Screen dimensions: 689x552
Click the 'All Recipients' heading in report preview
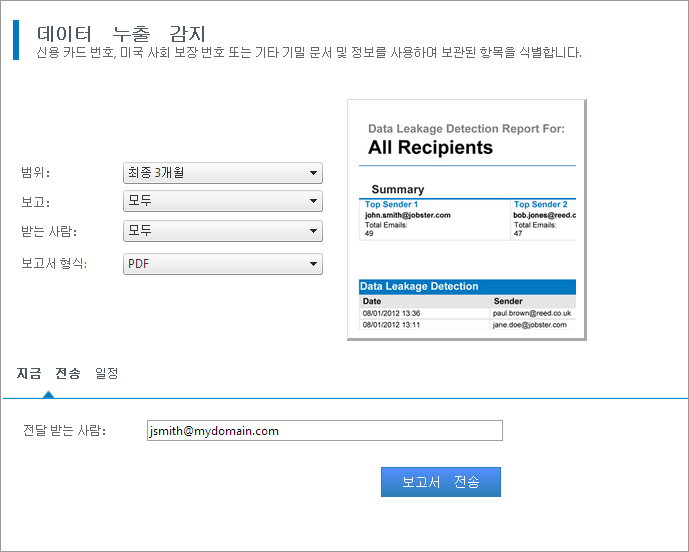430,148
